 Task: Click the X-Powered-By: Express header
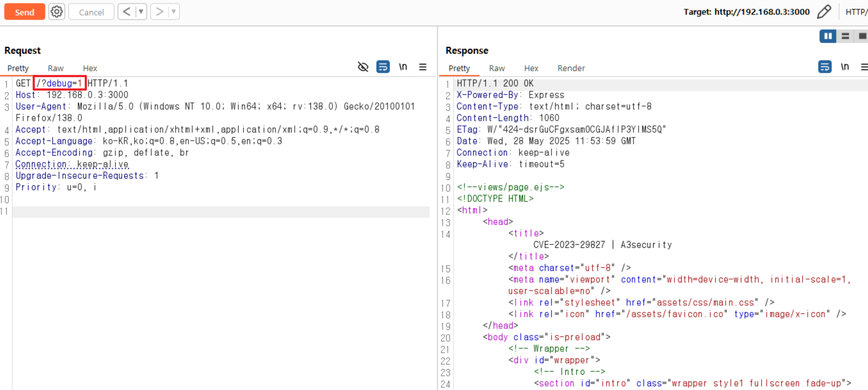[x=510, y=95]
